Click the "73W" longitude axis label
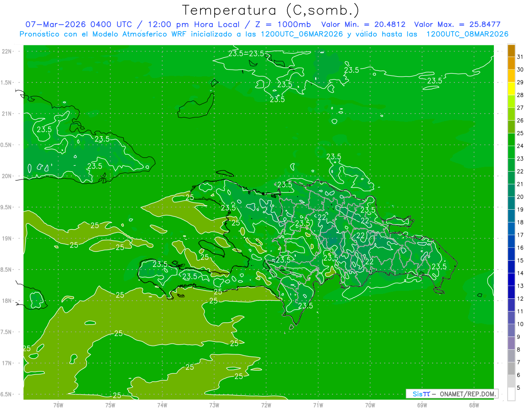The image size is (532, 411). point(214,405)
